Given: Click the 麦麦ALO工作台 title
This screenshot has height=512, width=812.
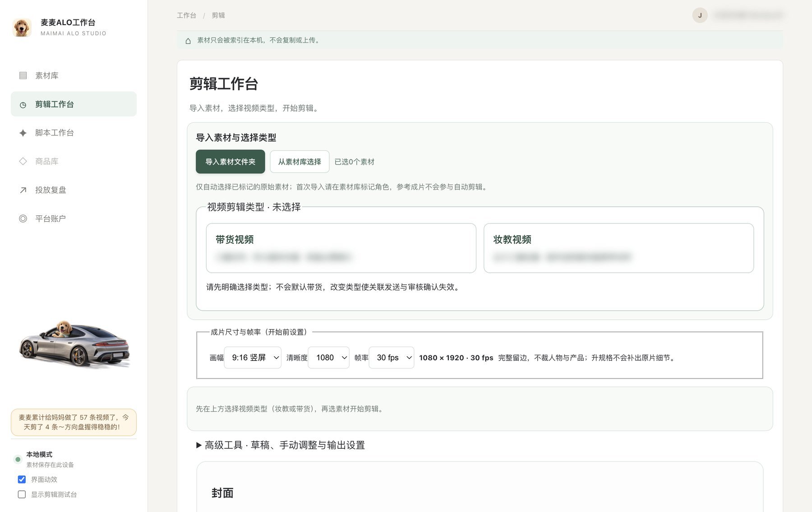Looking at the screenshot, I should tap(68, 23).
